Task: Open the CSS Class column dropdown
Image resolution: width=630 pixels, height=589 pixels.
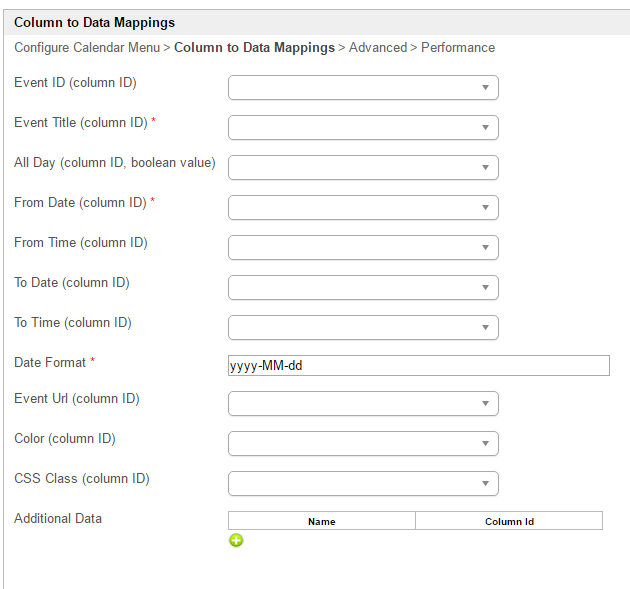Action: pos(363,484)
